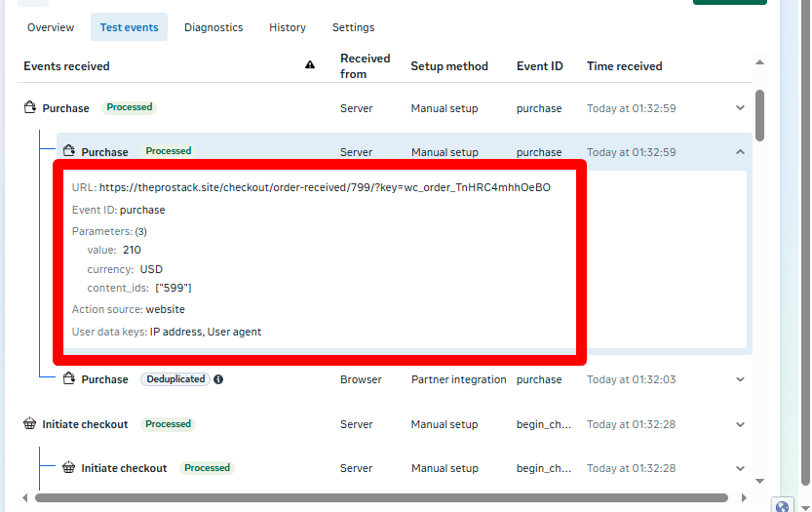Click the Parameters (3) label
Image resolution: width=812 pixels, height=512 pixels.
click(x=109, y=231)
